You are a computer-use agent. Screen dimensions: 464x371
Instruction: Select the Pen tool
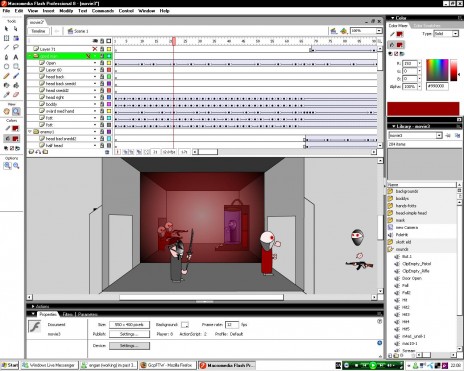point(7,57)
